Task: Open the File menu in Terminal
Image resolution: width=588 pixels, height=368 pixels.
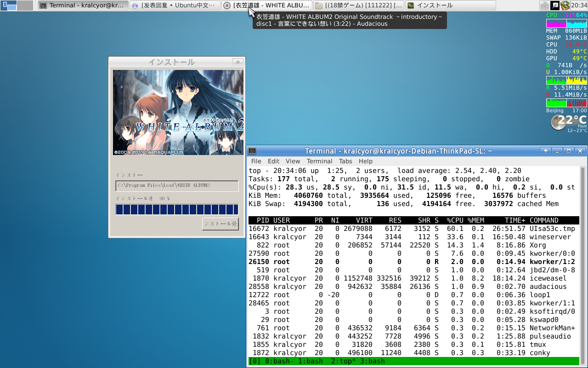Action: tap(256, 161)
